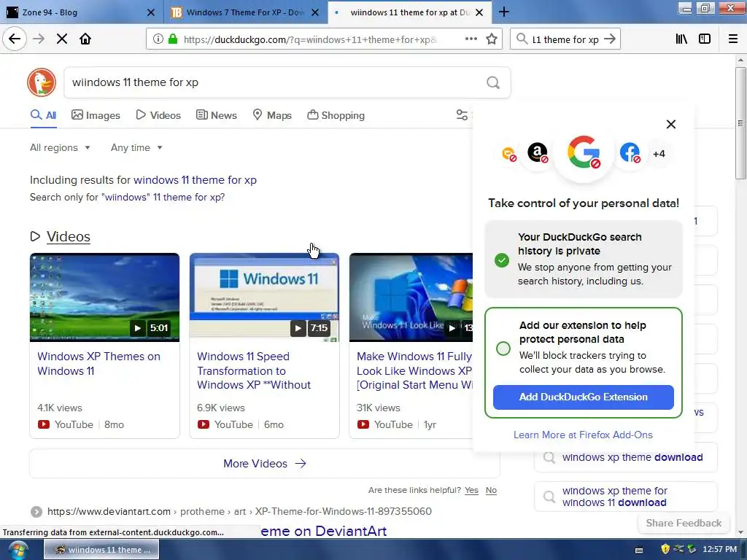
Task: Open the Library icon in toolbar
Action: pos(681,39)
